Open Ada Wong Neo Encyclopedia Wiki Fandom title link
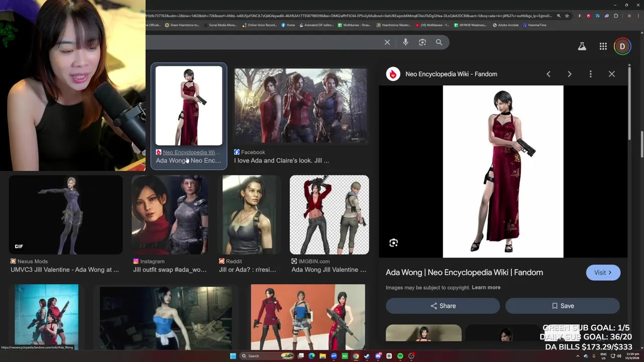Image resolution: width=644 pixels, height=362 pixels. tap(464, 273)
